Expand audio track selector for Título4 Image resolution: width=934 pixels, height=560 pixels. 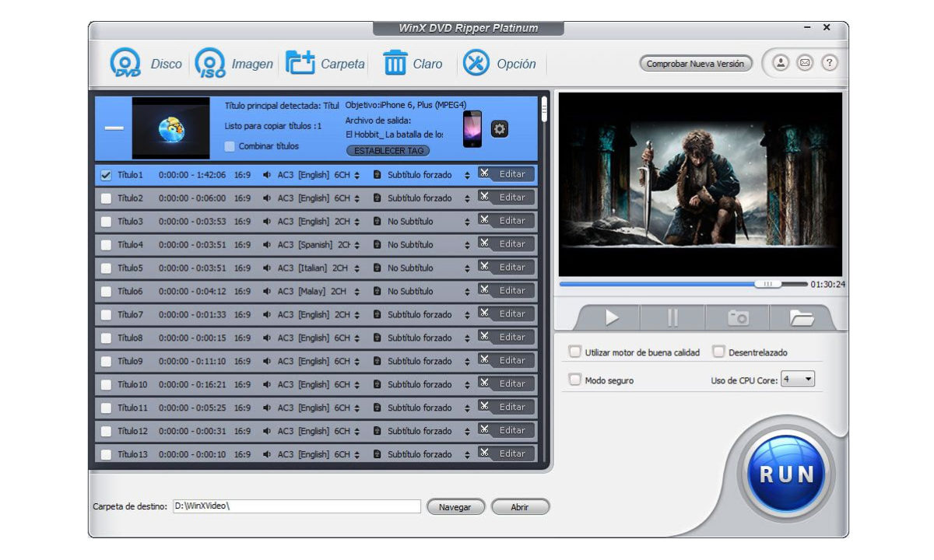pyautogui.click(x=356, y=245)
